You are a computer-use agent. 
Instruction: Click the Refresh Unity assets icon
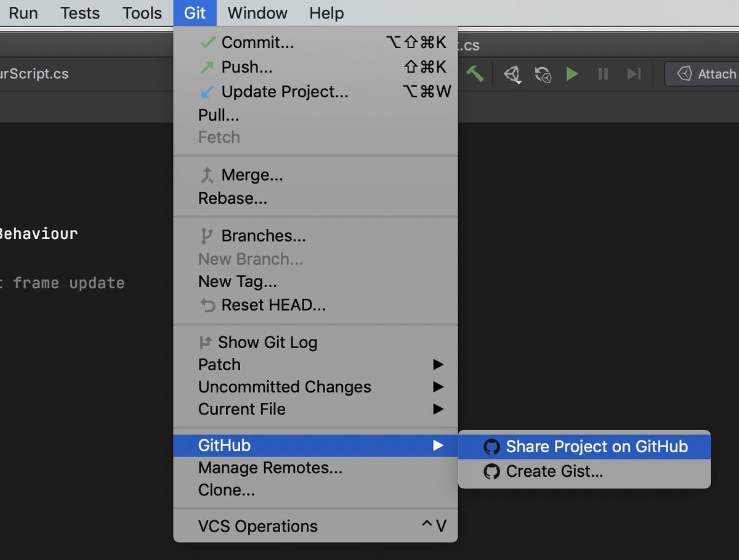click(543, 74)
